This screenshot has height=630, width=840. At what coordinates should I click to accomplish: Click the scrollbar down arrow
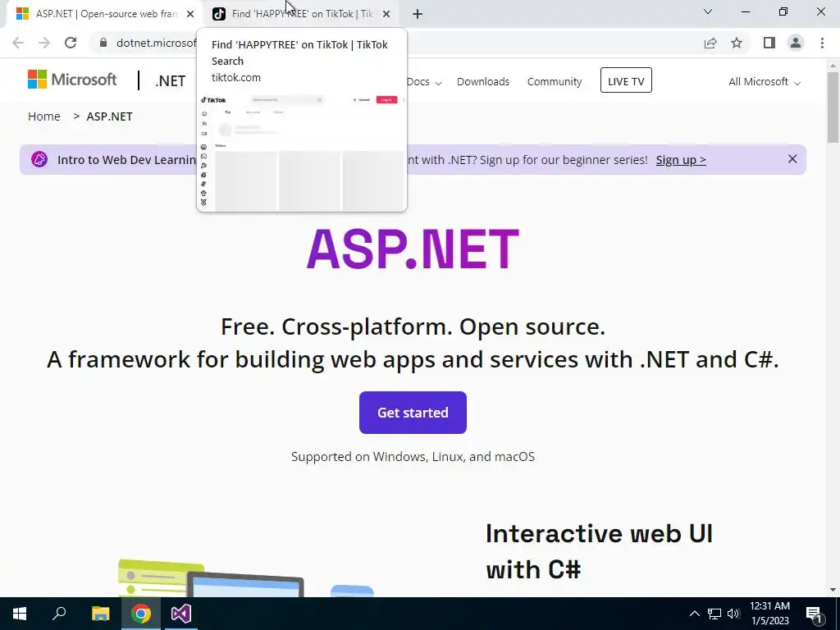[833, 590]
